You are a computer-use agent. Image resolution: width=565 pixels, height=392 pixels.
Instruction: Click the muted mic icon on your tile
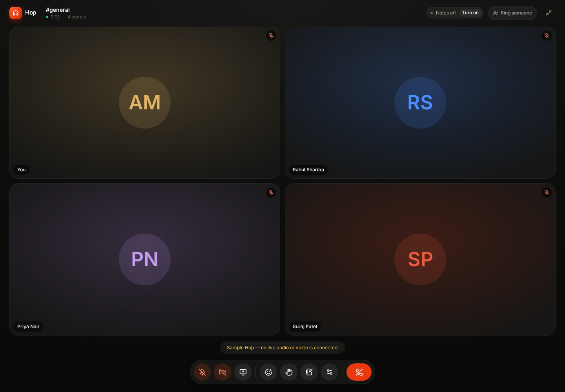(271, 36)
